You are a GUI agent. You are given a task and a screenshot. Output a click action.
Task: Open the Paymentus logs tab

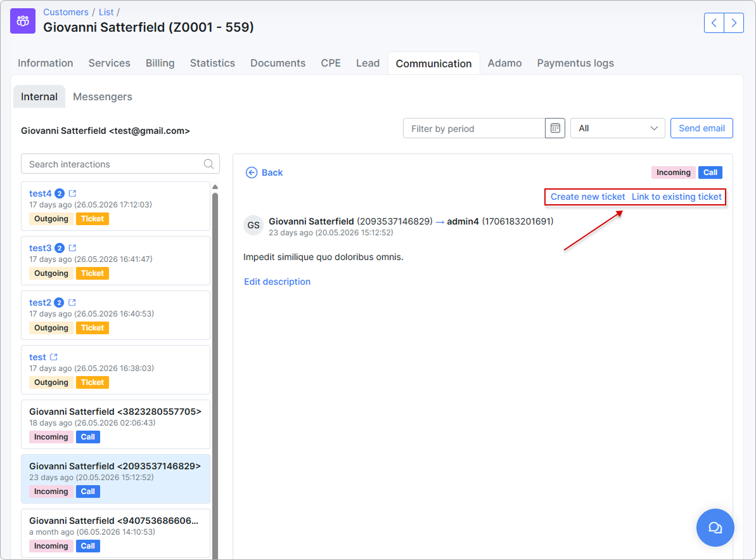coord(575,63)
